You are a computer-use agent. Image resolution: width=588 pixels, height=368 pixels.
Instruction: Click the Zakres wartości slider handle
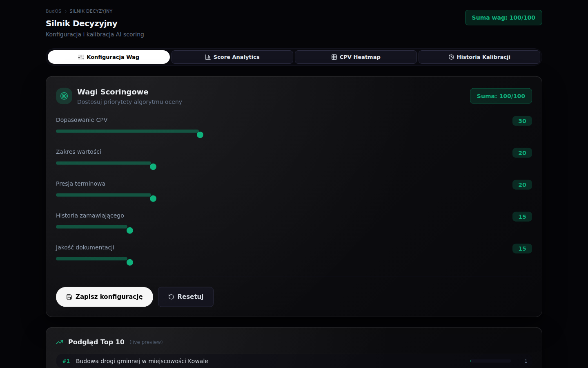(x=153, y=167)
